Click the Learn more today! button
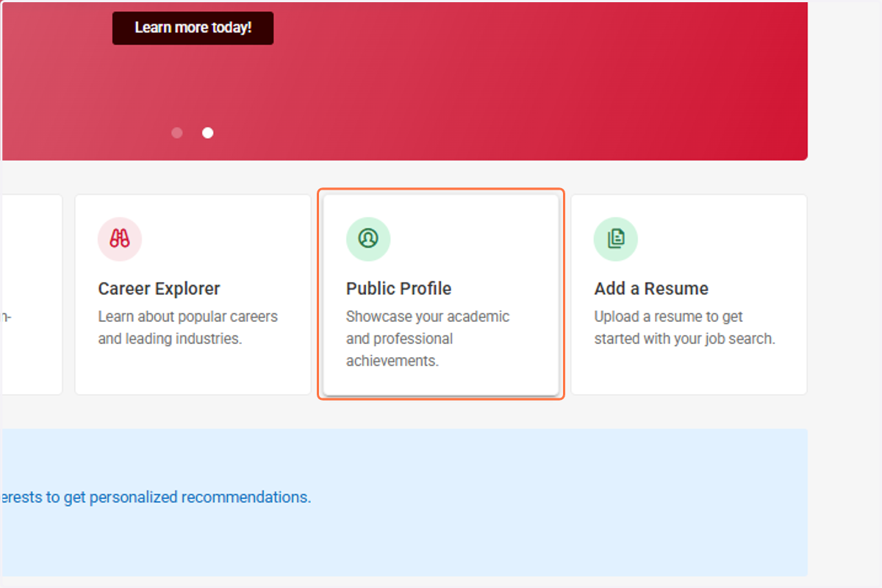 193,28
